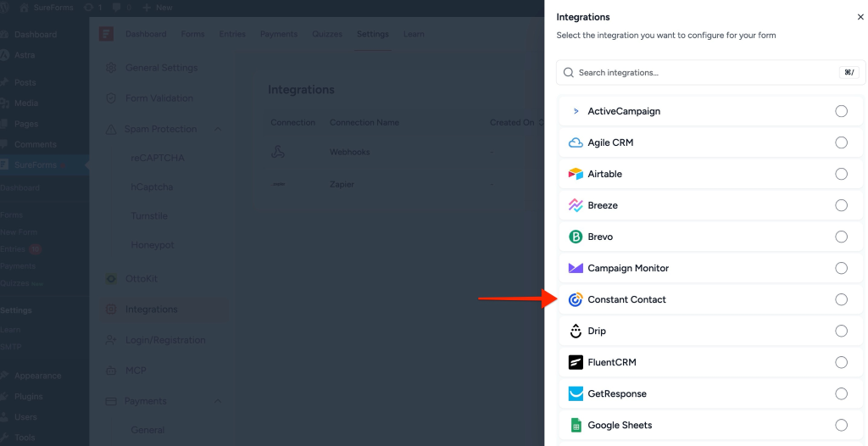This screenshot has width=868, height=446.
Task: Select the Constant Contact radio button
Action: pyautogui.click(x=842, y=299)
